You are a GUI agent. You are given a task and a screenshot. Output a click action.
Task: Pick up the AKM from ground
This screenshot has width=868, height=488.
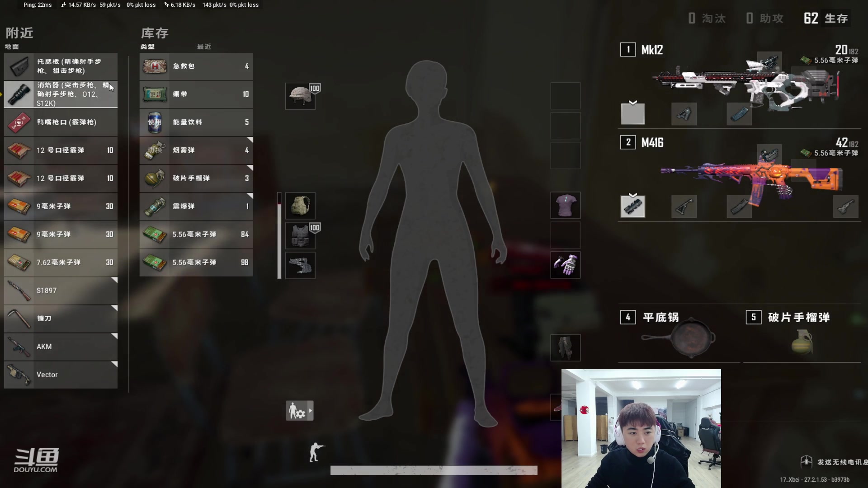[x=61, y=347]
